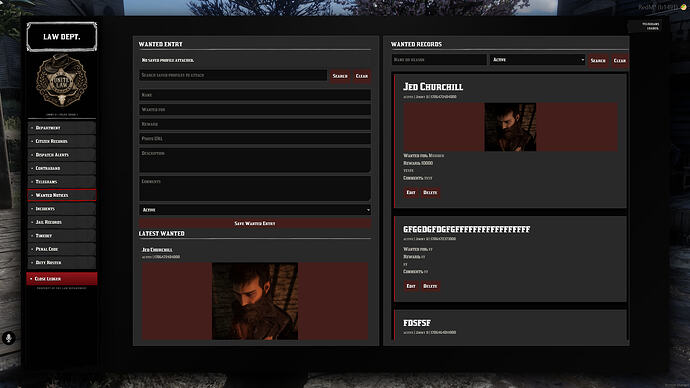This screenshot has height=388, width=690.
Task: Click Edit on the Jed Churchill record
Action: [x=411, y=192]
